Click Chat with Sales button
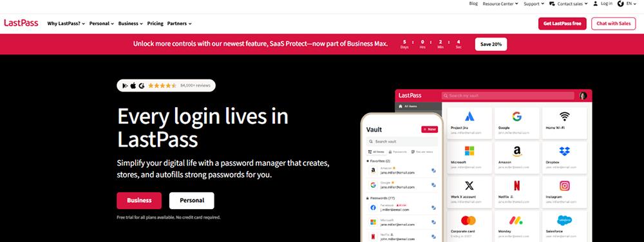The width and height of the screenshot is (644, 242). click(x=613, y=23)
